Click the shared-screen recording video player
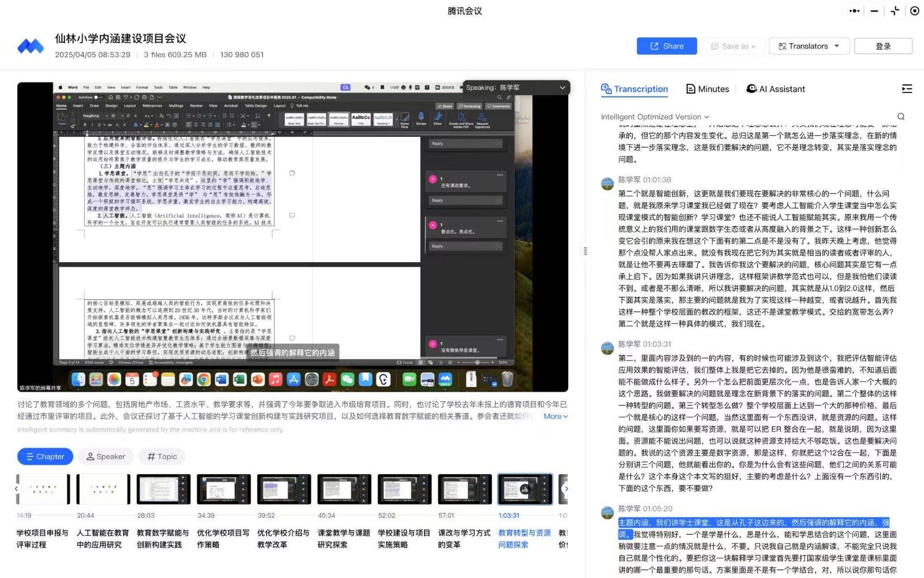Viewport: 924px width, 578px height. pyautogui.click(x=293, y=237)
